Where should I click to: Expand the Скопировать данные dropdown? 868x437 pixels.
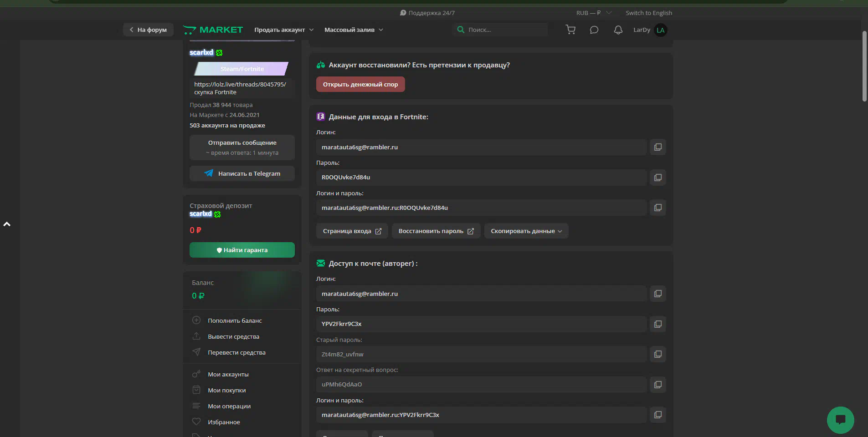pos(526,231)
